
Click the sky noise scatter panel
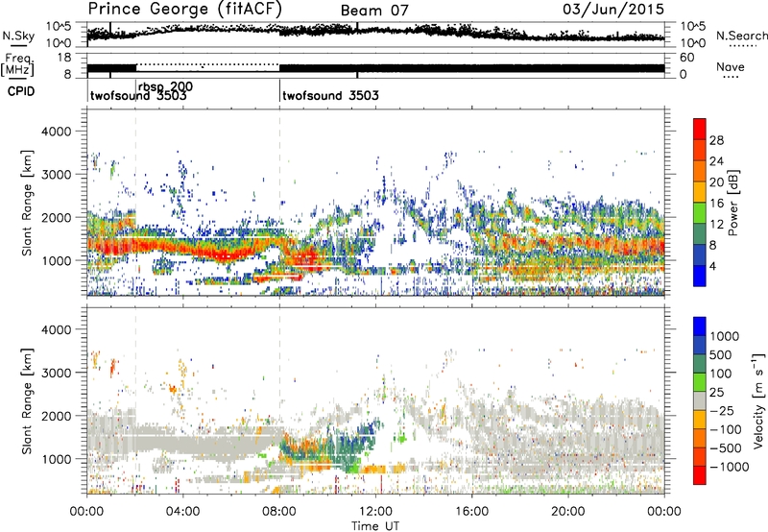click(375, 35)
